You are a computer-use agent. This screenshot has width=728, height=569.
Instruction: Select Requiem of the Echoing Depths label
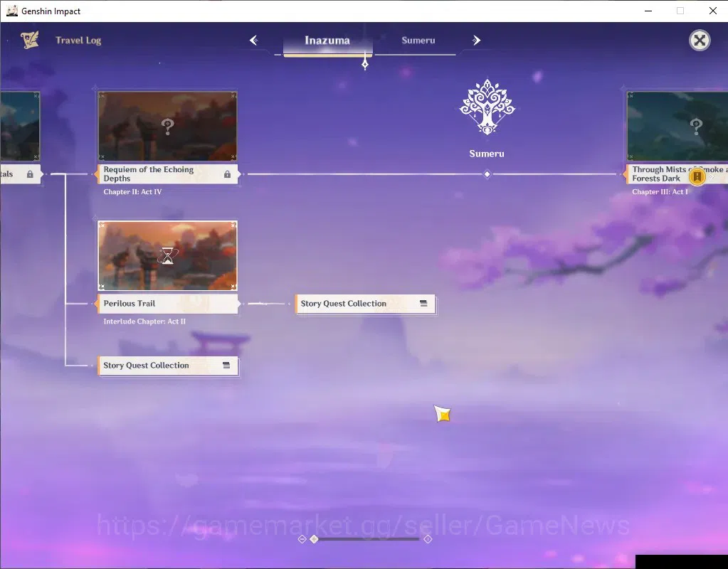click(x=168, y=174)
